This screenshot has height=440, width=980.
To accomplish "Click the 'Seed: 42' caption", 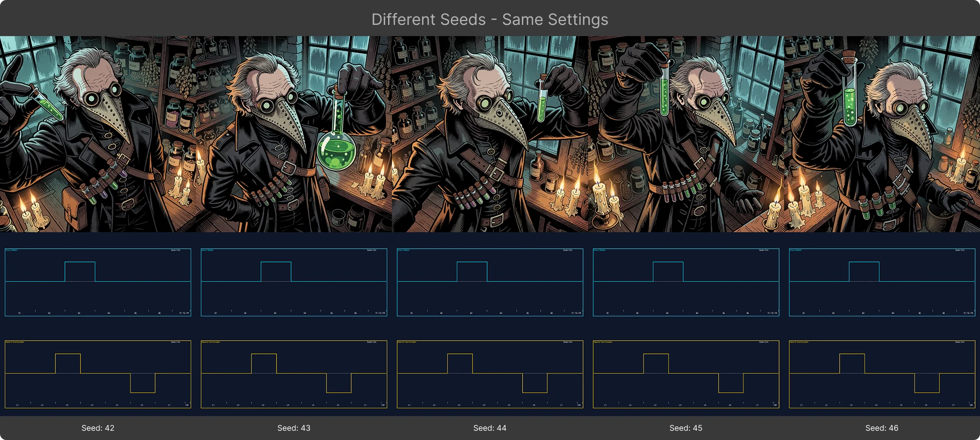I will coord(98,428).
